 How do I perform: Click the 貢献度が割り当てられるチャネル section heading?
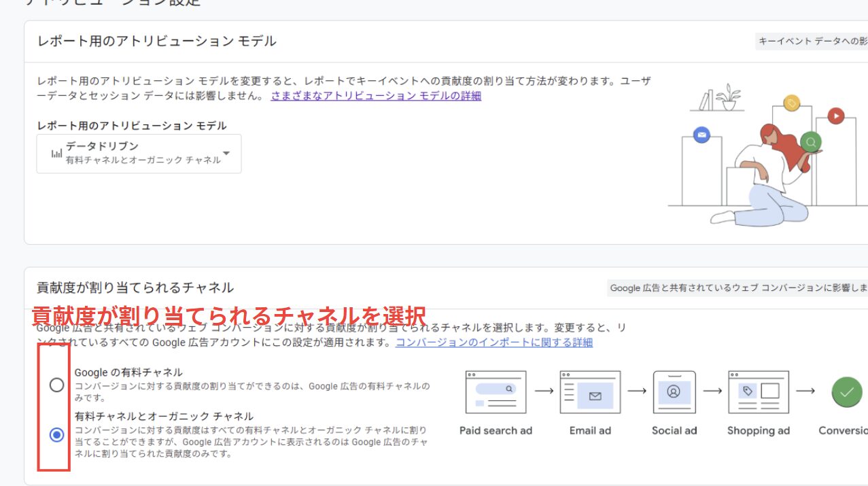[x=135, y=288]
